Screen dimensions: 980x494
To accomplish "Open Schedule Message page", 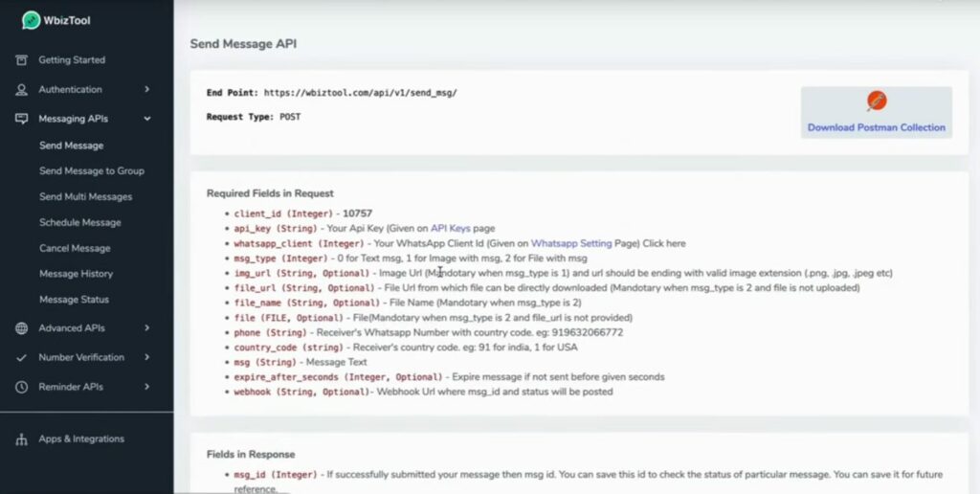I will pos(80,223).
